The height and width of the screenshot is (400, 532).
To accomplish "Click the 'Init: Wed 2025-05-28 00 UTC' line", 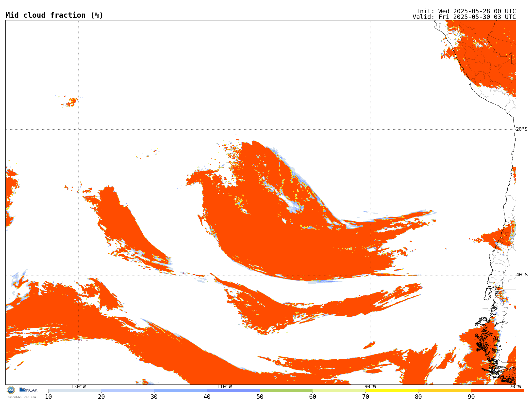I will (x=466, y=11).
